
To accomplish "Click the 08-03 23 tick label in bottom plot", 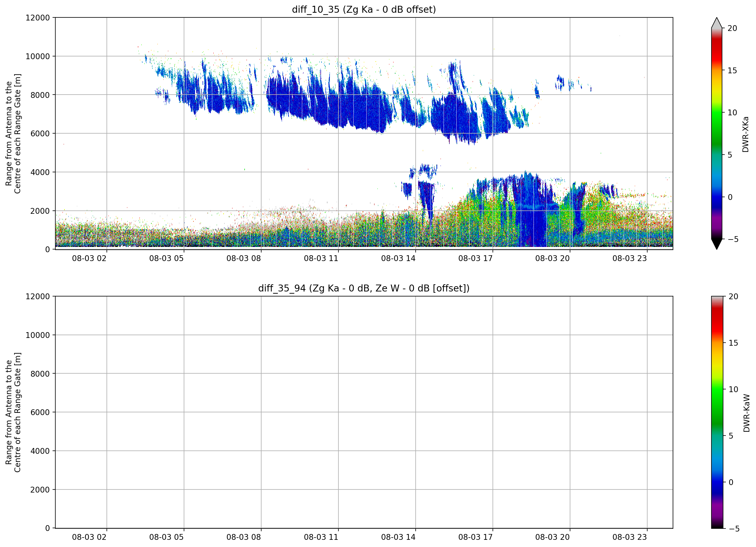I will click(629, 537).
